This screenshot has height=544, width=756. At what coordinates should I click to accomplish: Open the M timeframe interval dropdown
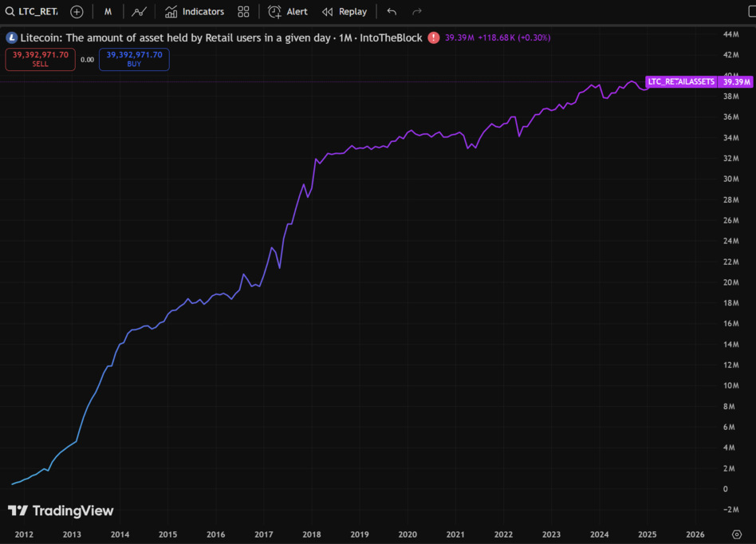coord(108,12)
